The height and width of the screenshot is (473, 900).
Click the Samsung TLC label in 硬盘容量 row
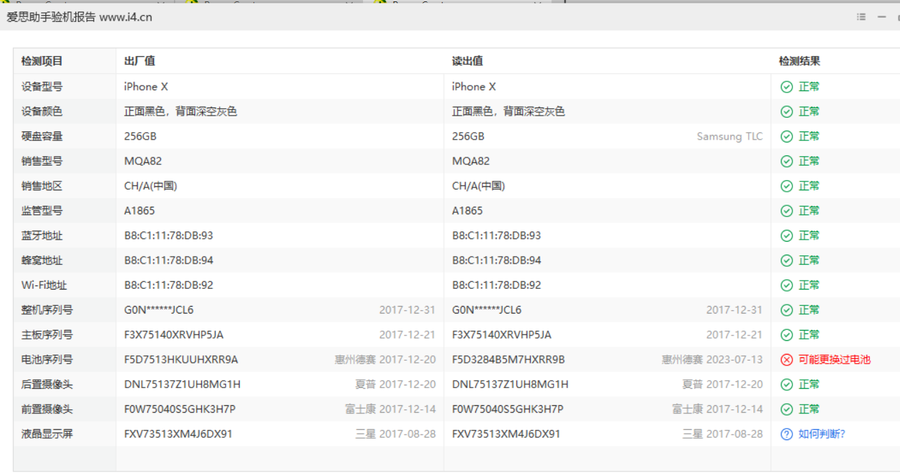729,137
